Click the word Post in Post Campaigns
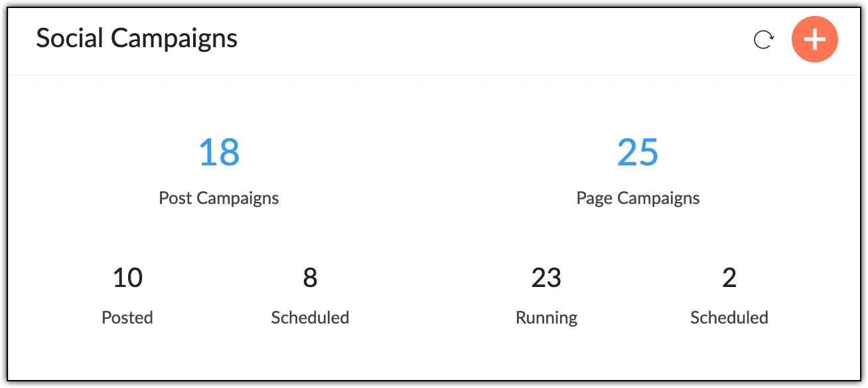The height and width of the screenshot is (388, 868). tap(176, 198)
